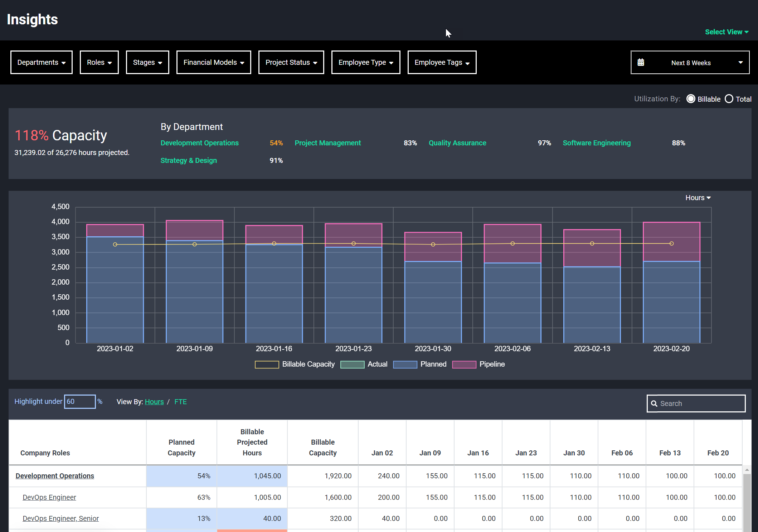Click the Development Operations department link
758x532 pixels.
pyautogui.click(x=54, y=476)
